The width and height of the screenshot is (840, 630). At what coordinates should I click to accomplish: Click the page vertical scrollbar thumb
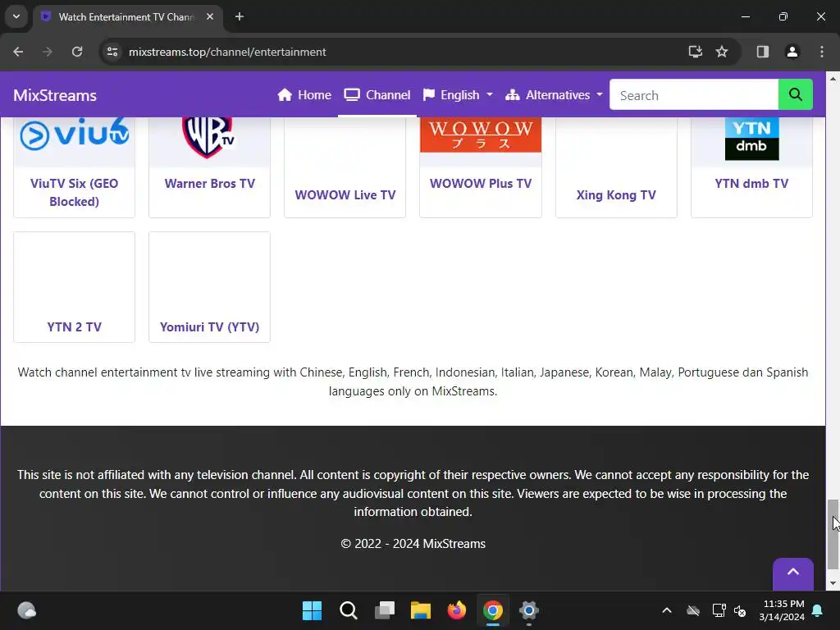coord(833,534)
